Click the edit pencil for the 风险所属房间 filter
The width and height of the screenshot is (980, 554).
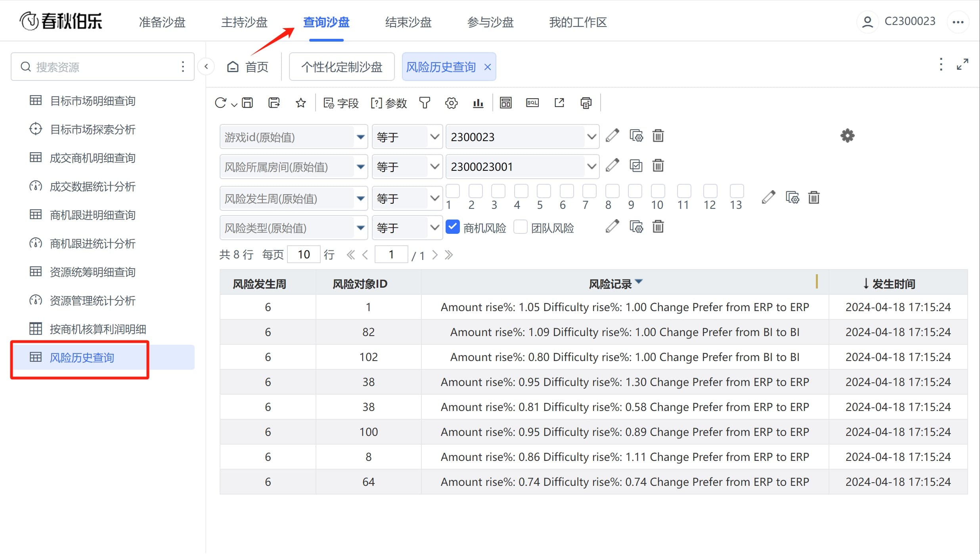[x=612, y=166]
